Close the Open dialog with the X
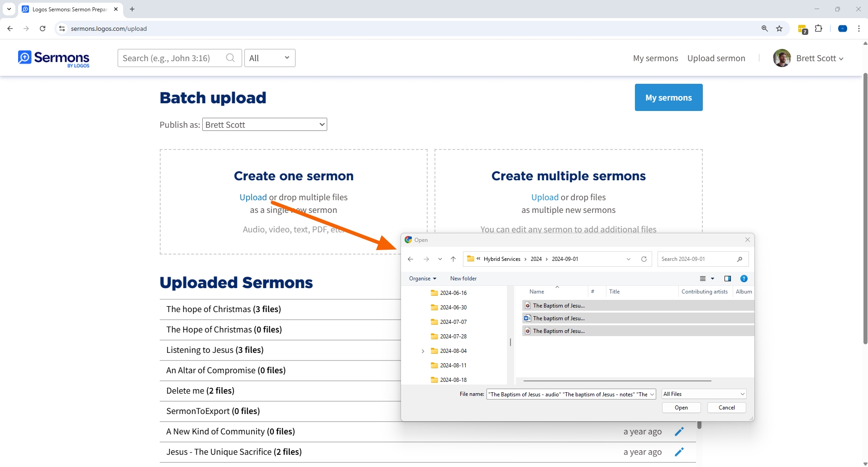The image size is (868, 467). coord(748,240)
